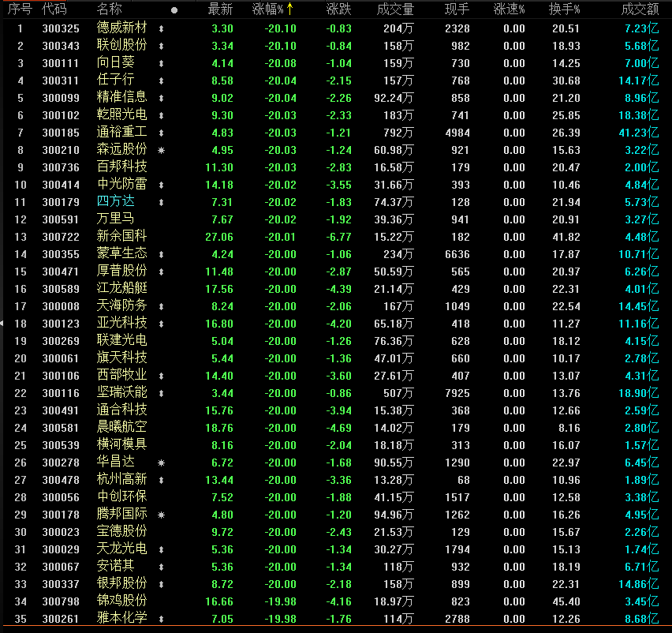Click the star marker next to 森远股份
Screen dimensions: 672x633
pyautogui.click(x=162, y=150)
